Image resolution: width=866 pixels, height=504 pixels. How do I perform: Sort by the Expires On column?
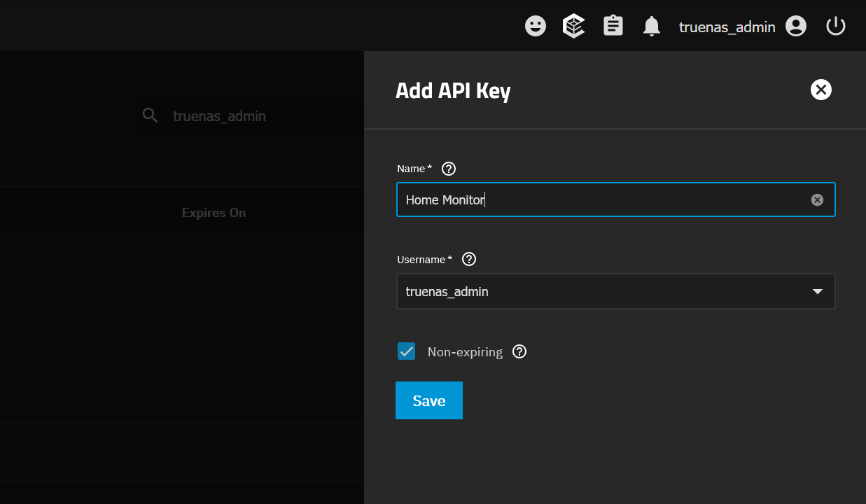tap(214, 213)
